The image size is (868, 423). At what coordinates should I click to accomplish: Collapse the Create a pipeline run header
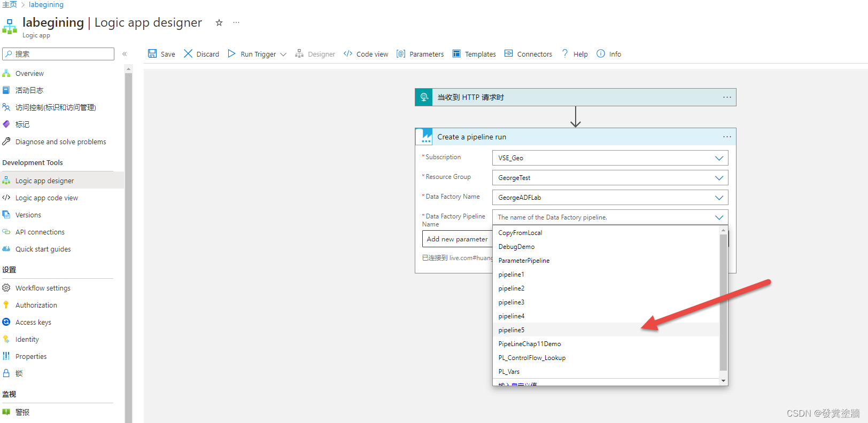click(x=576, y=137)
